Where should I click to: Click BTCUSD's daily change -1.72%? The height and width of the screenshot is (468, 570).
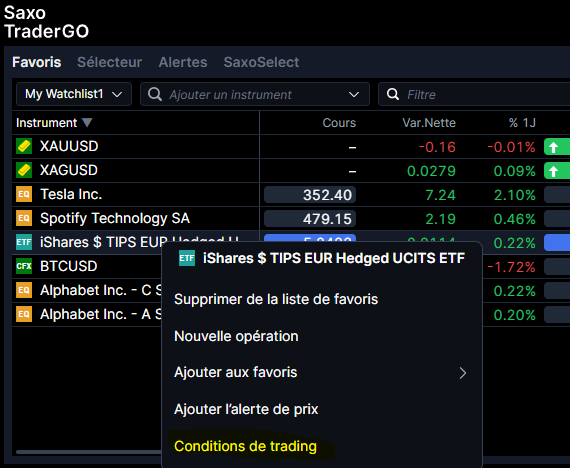511,267
